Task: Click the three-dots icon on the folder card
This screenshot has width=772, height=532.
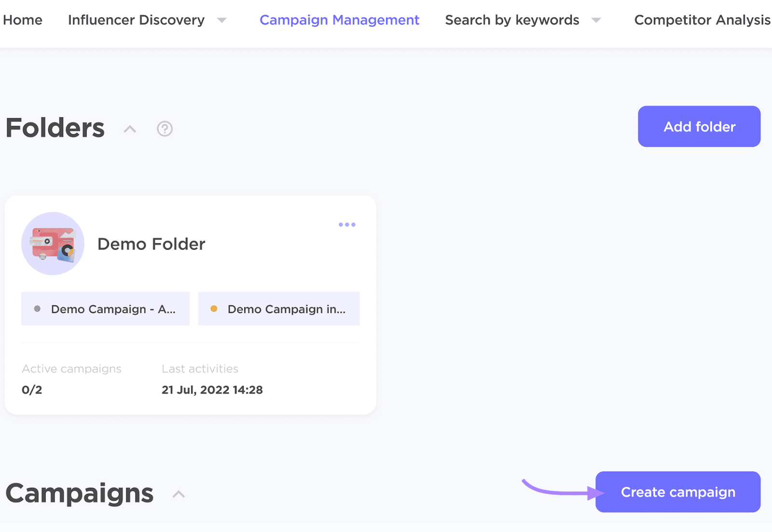Action: click(347, 224)
